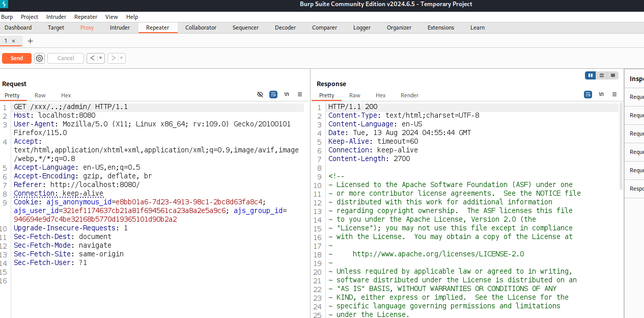Image resolution: width=644 pixels, height=318 pixels.
Task: Toggle non-printable characters in the Response viewer
Action: [x=601, y=95]
